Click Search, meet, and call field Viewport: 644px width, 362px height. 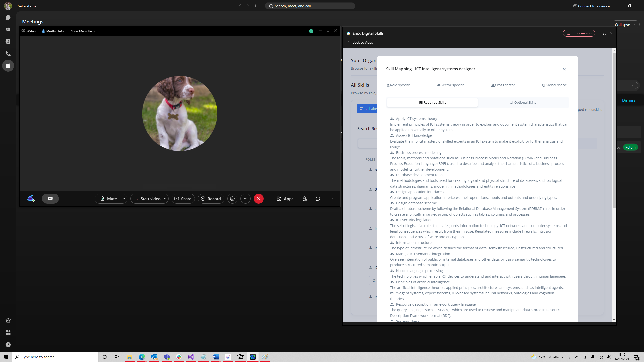[x=310, y=6]
